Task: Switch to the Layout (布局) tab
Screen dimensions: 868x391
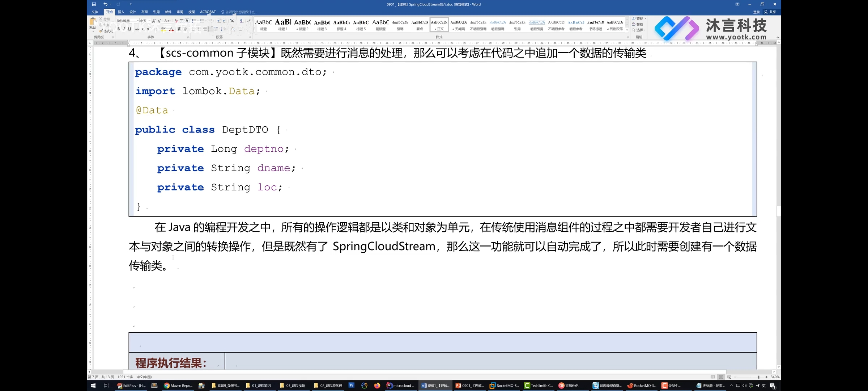Action: (x=145, y=12)
